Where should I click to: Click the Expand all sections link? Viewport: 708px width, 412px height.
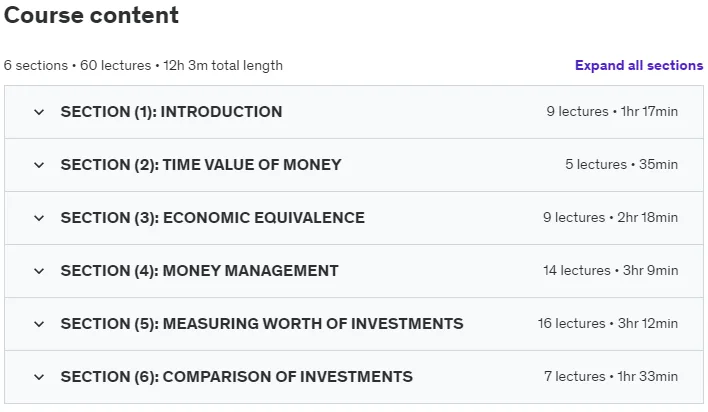[639, 66]
